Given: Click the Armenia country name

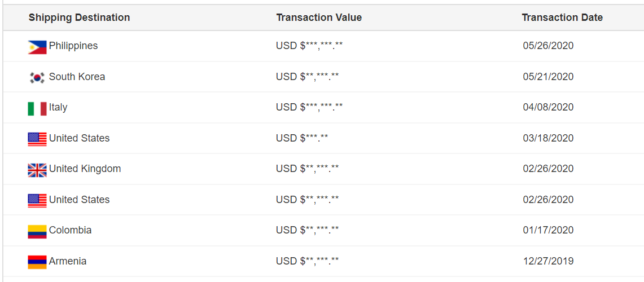Looking at the screenshot, I should tap(68, 261).
